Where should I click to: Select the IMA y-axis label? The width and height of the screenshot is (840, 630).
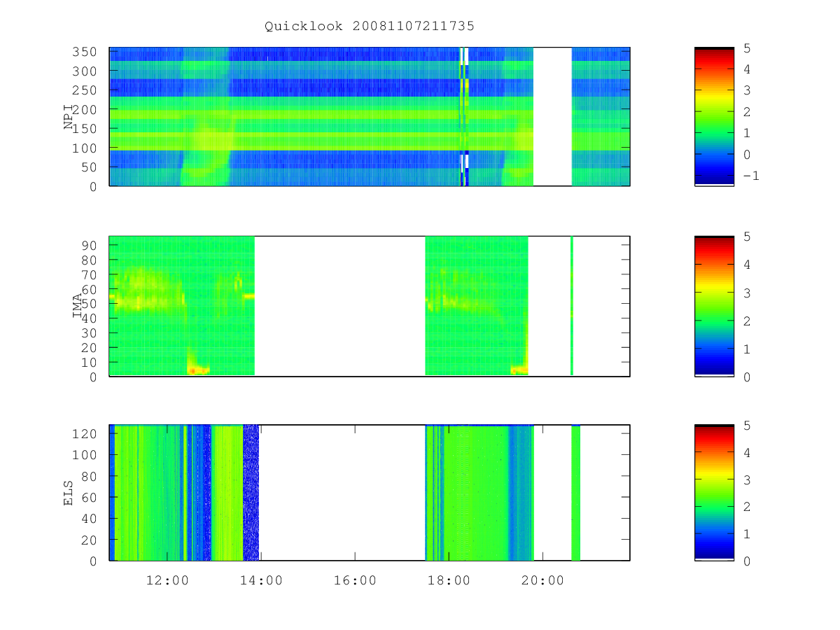[78, 307]
